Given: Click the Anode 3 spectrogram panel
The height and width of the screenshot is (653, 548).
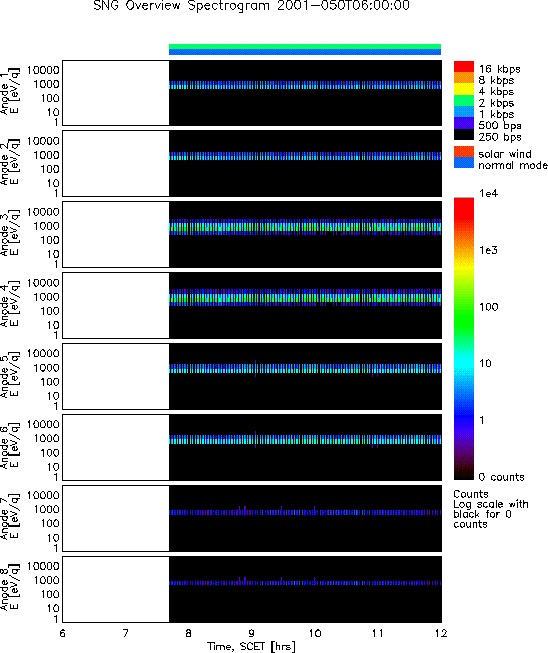Looking at the screenshot, I should (252, 234).
